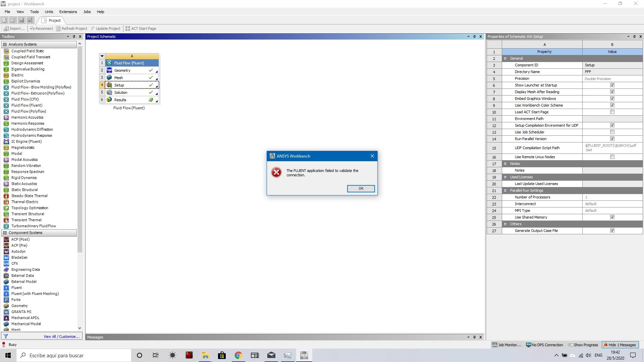
Task: Click the Fluid Flow (Fluent) toolbox icon
Action: [x=6, y=105]
